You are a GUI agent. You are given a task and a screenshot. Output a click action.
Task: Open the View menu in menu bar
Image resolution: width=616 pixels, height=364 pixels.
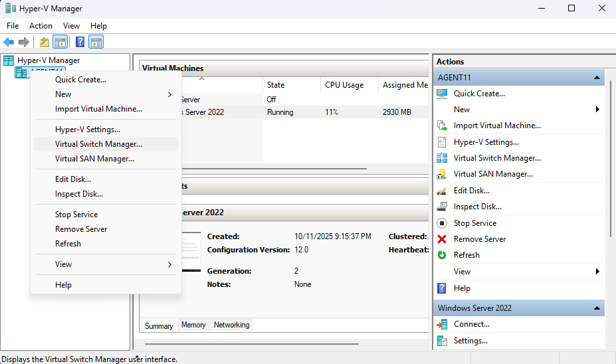pos(71,26)
